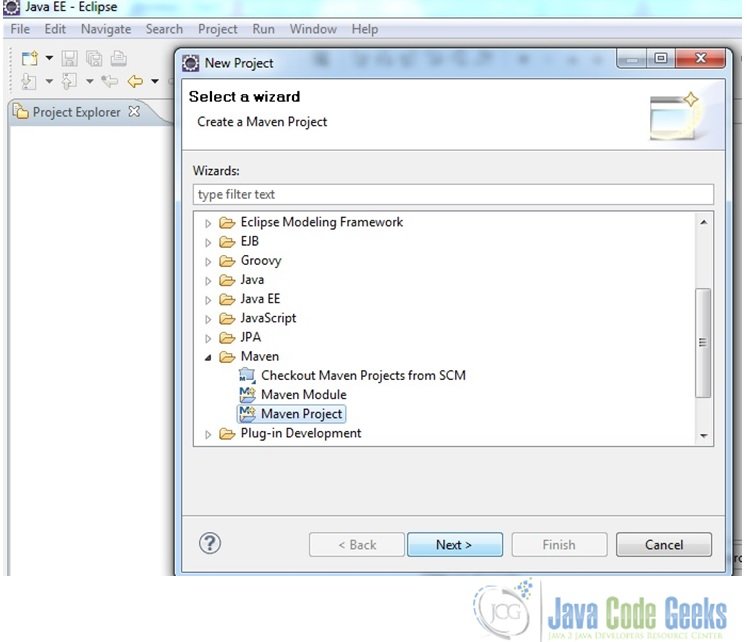Open the Previous Annotation dropdown arrow
The image size is (747, 642).
coord(90,81)
